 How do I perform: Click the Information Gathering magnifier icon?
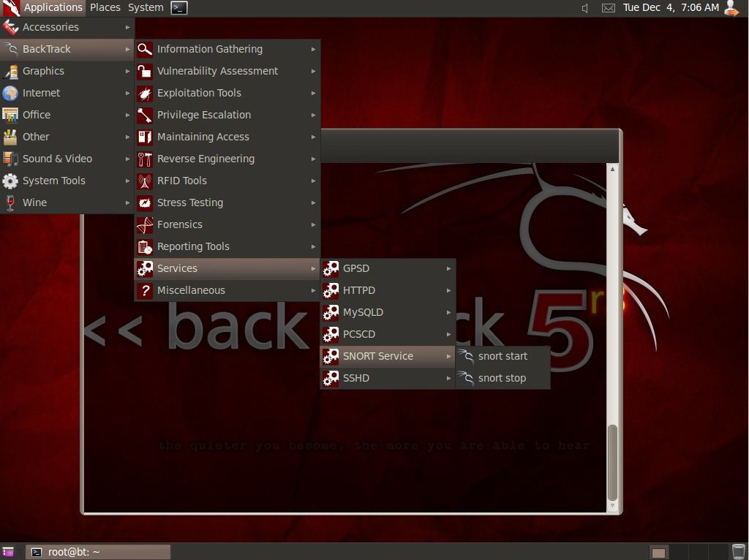pyautogui.click(x=145, y=49)
